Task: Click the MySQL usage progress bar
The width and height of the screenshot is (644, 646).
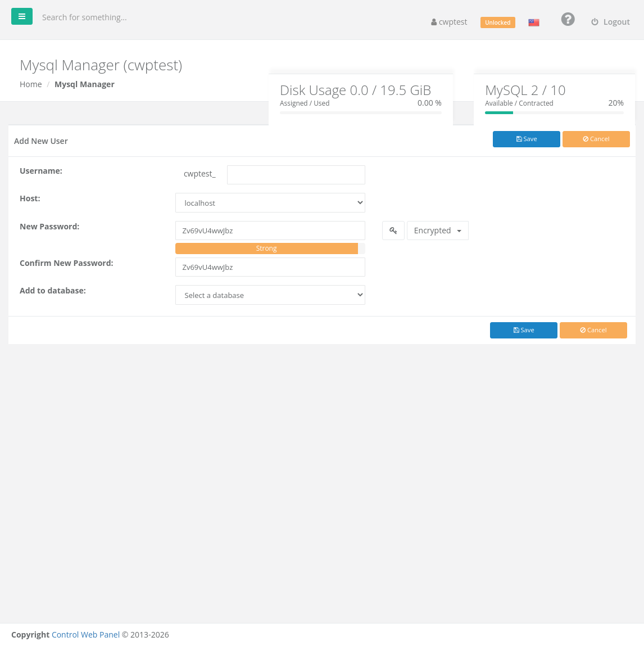Action: pos(554,113)
